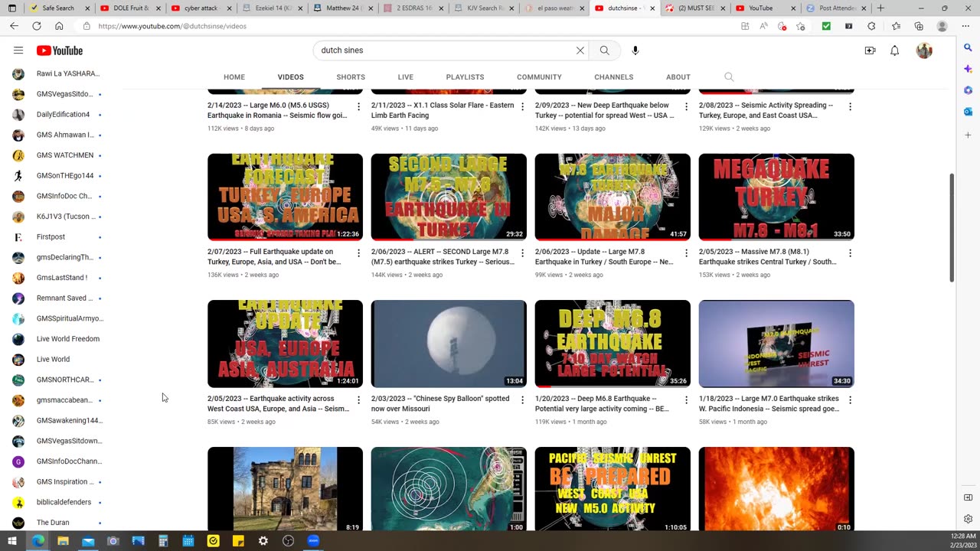Viewport: 980px width, 551px height.
Task: Open OBS Studio from taskbar
Action: point(288,541)
